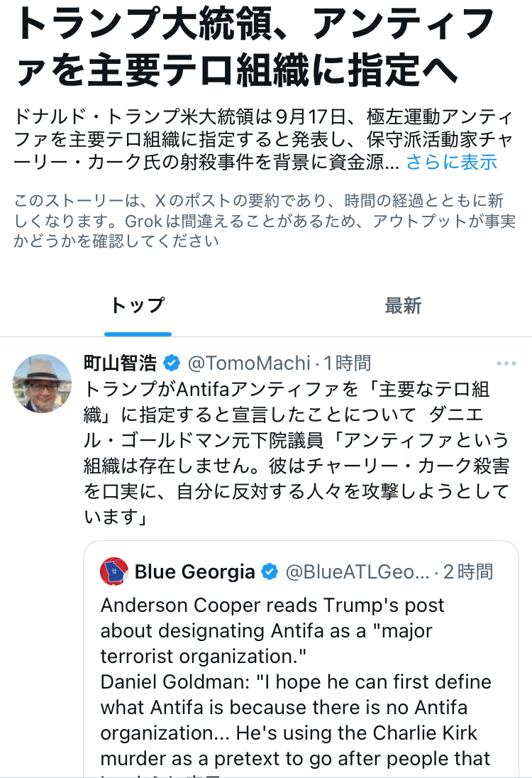This screenshot has width=532, height=778.
Task: Tap the 1時間 timestamp on the post
Action: pyautogui.click(x=348, y=364)
